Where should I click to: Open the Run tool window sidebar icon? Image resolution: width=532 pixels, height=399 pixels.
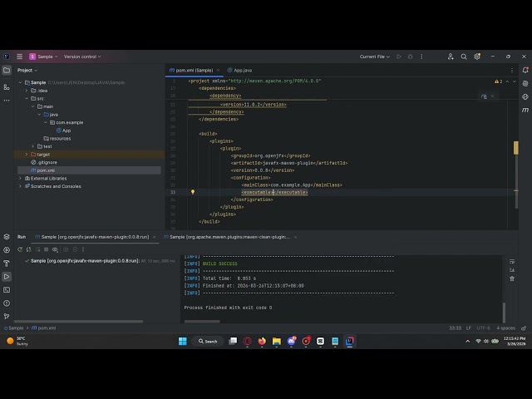7,277
